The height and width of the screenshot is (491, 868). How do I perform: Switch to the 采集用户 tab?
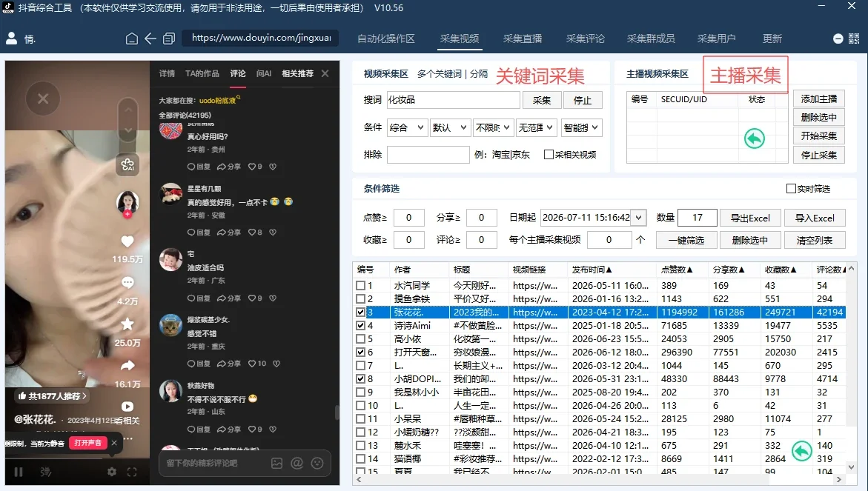point(716,39)
